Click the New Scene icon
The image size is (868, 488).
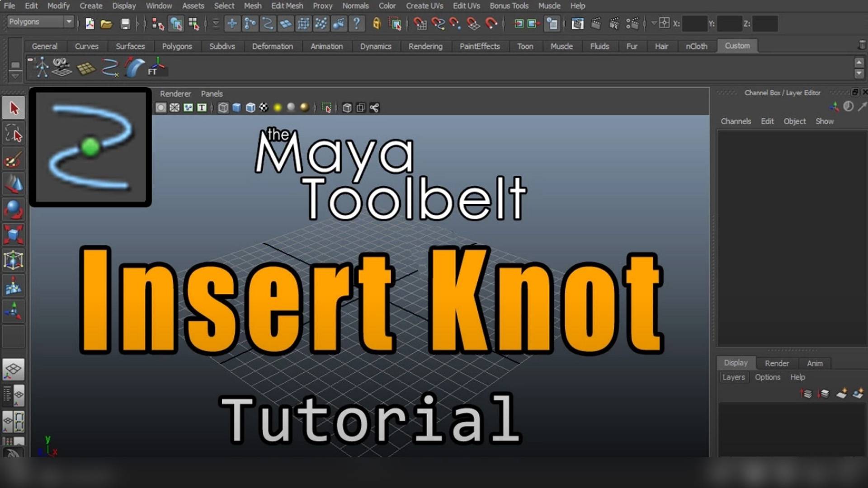90,23
